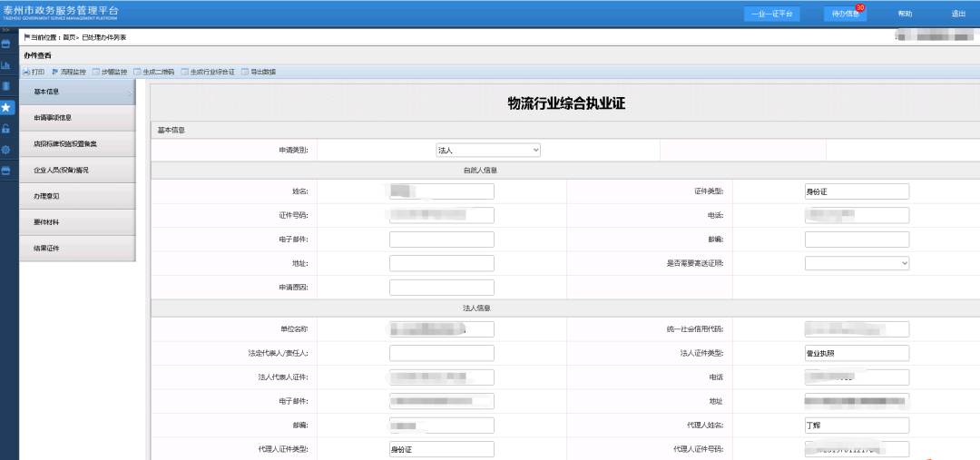Screen dimensions: 980x460
Task: Click the 一业一证平台 button
Action: pyautogui.click(x=771, y=14)
